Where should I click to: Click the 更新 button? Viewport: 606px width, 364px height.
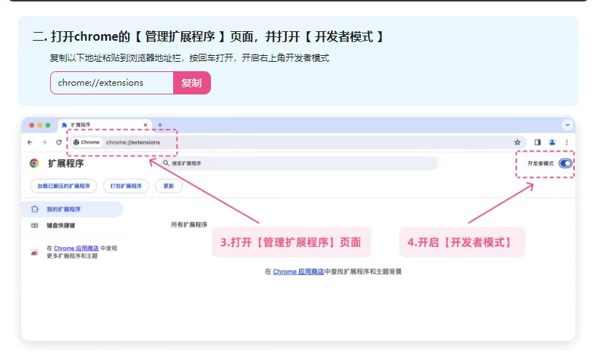[x=169, y=186]
